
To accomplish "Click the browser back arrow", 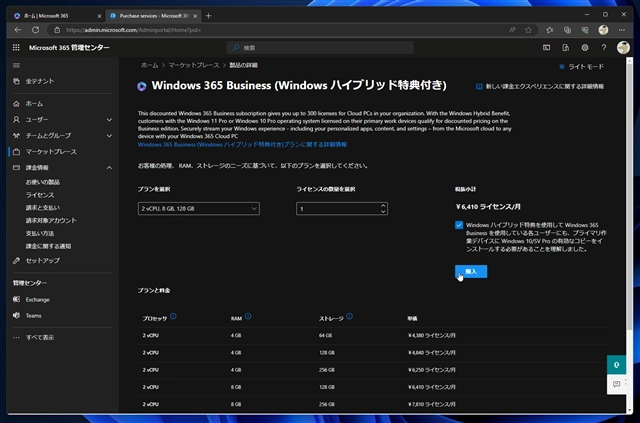I will point(18,30).
